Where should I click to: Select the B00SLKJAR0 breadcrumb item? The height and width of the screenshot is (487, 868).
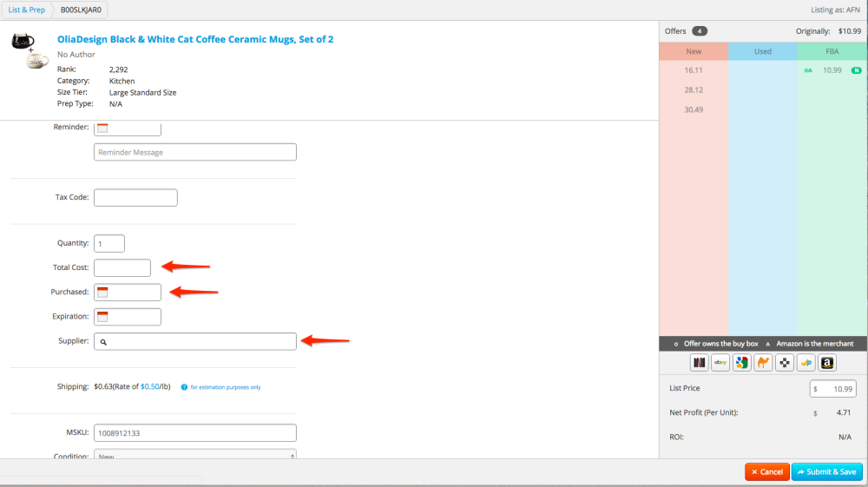[x=81, y=10]
